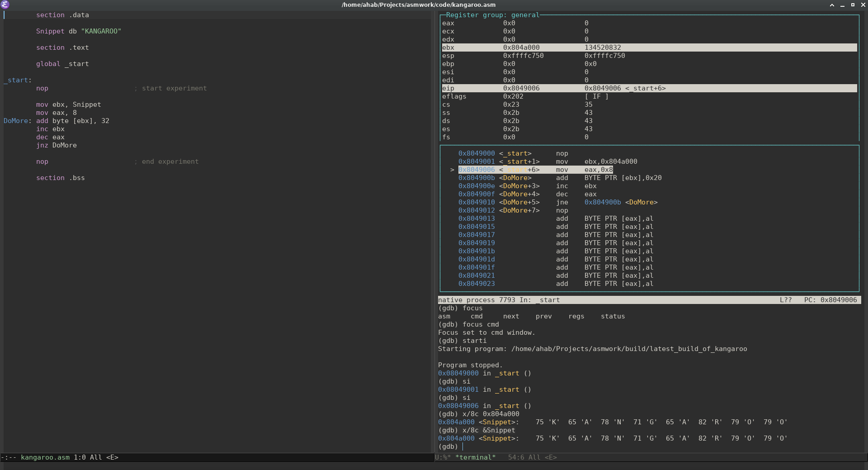Click the 'status' focus completion option
Image resolution: width=868 pixels, height=470 pixels.
613,316
